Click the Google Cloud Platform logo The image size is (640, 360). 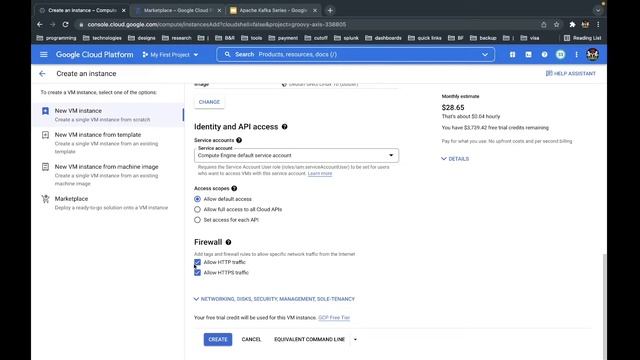(94, 54)
